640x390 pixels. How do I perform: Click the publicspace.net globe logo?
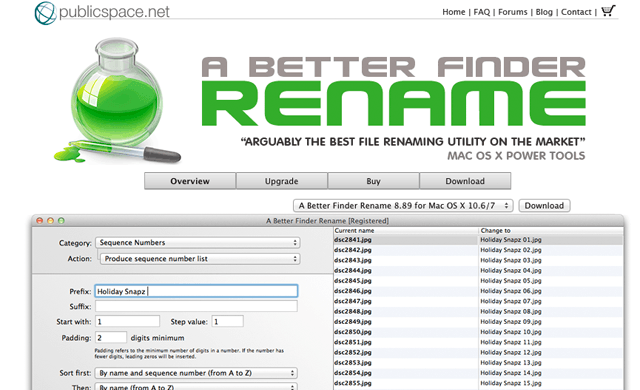click(45, 13)
